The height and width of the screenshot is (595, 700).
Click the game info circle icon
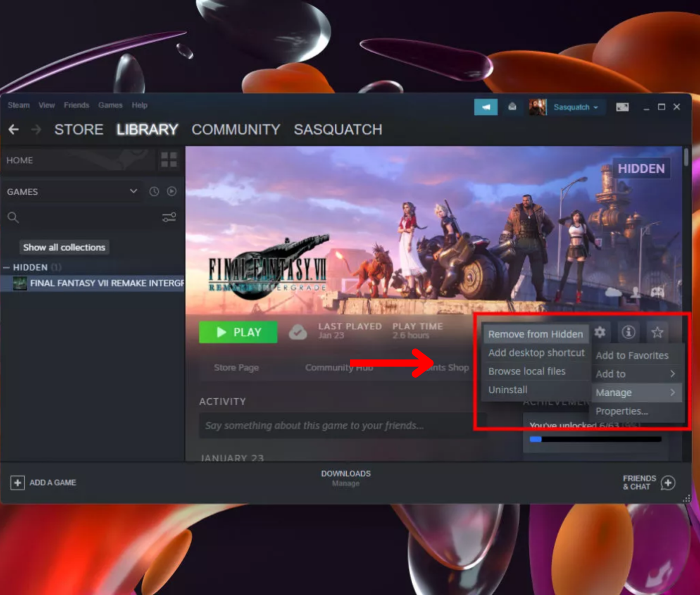[x=628, y=332]
